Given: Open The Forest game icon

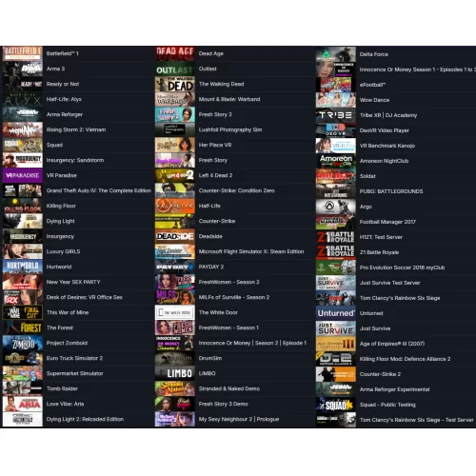Looking at the screenshot, I should click(23, 327).
